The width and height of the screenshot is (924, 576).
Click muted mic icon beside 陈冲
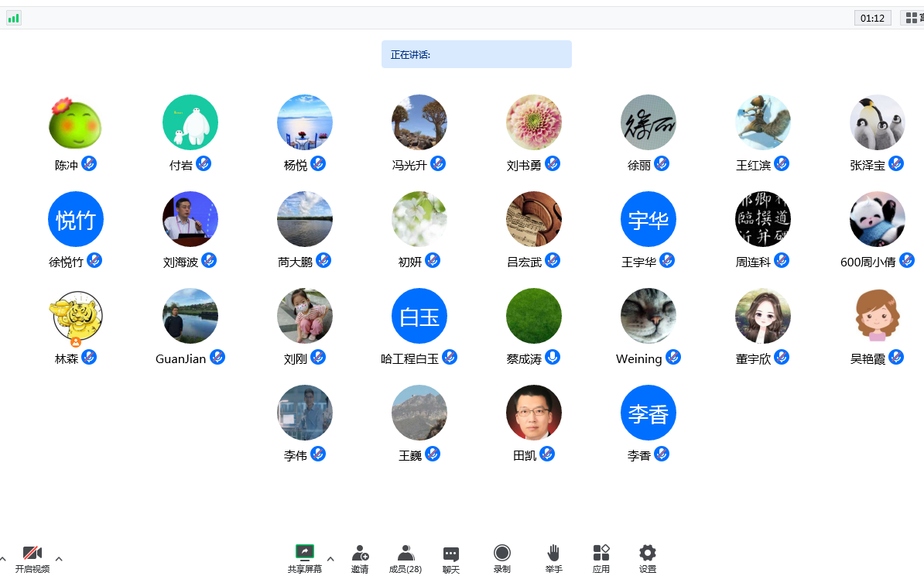tap(89, 163)
